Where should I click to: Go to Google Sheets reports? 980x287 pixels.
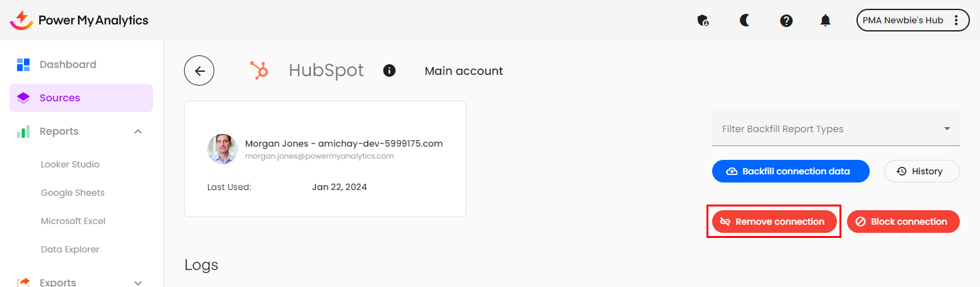point(72,193)
